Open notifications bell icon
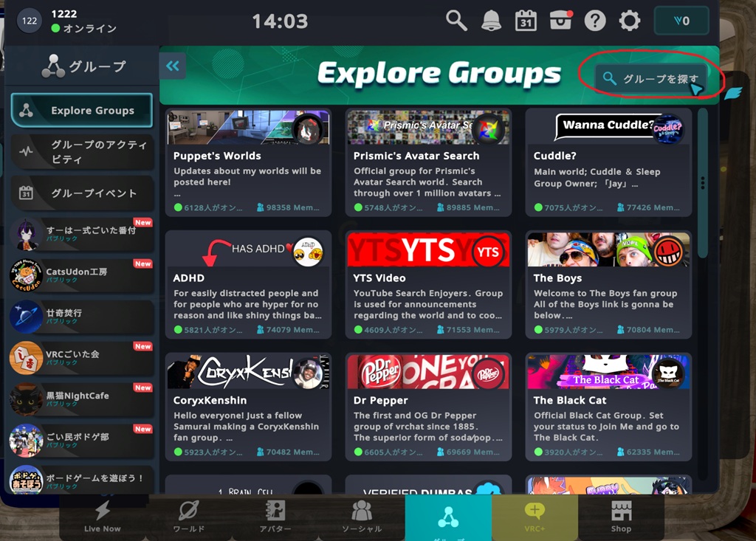 pyautogui.click(x=491, y=21)
